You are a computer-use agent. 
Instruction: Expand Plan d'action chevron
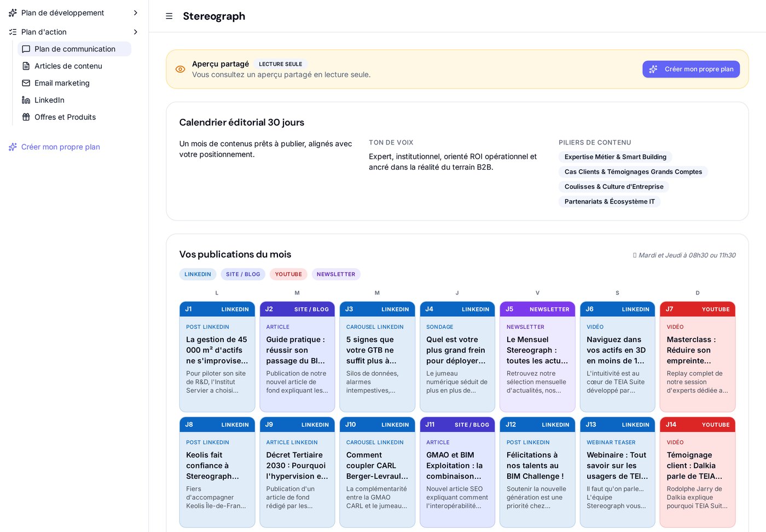pyautogui.click(x=136, y=32)
